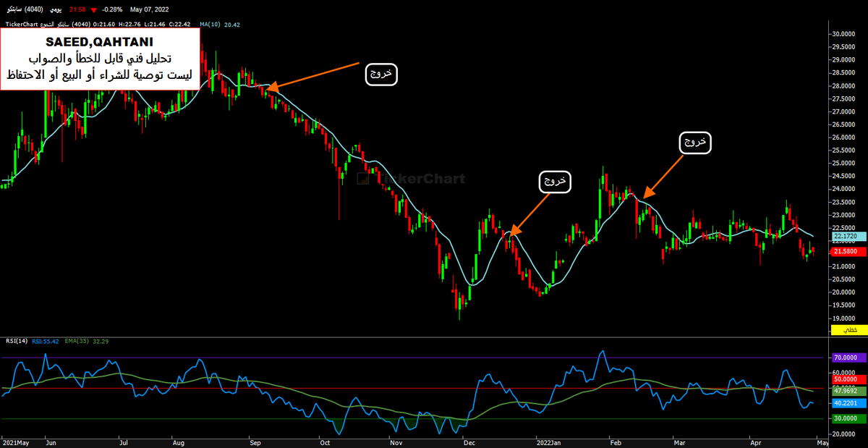The width and height of the screenshot is (868, 448).
Task: Click the purple 70.0000 RSI level tag
Action: pyautogui.click(x=848, y=358)
